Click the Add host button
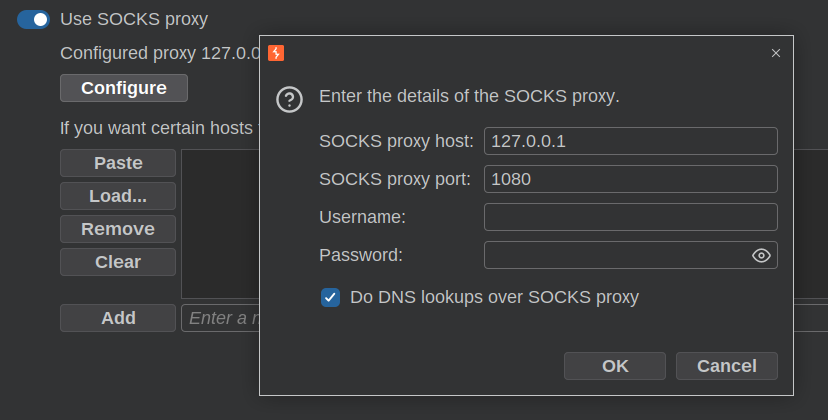Image resolution: width=828 pixels, height=420 pixels. 118,318
